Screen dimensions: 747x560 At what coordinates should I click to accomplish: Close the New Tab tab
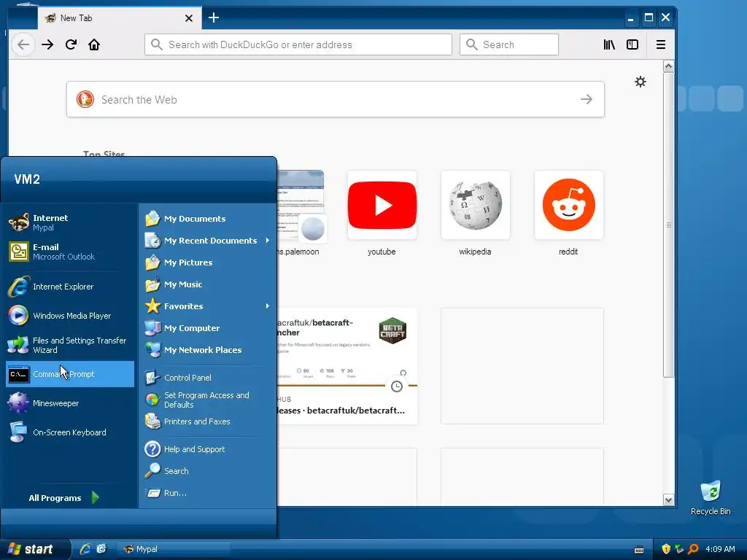pyautogui.click(x=189, y=18)
